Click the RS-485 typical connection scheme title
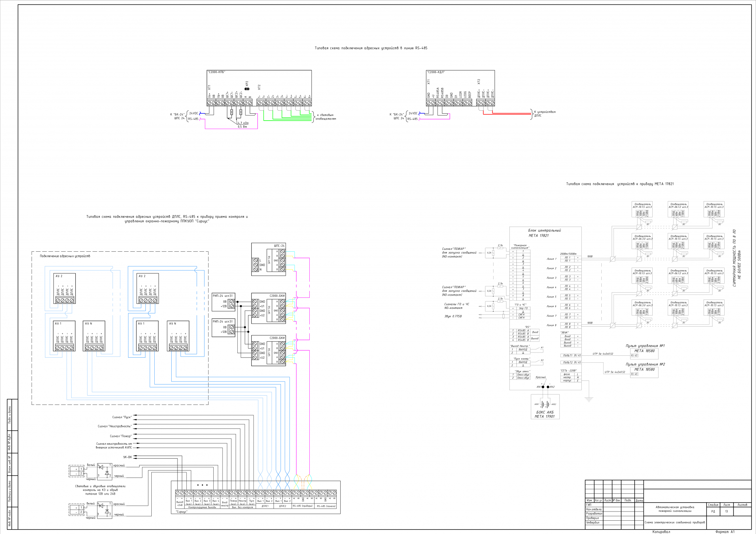 [371, 48]
